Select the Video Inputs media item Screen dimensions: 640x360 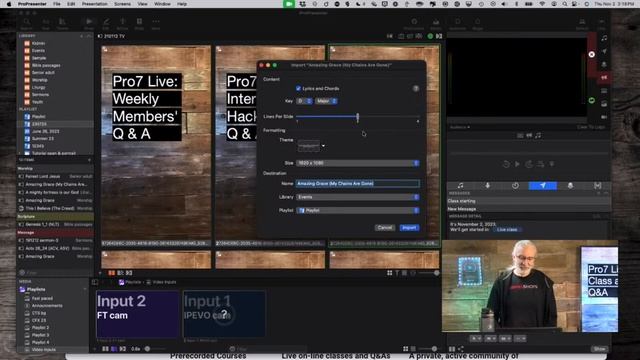click(x=44, y=350)
